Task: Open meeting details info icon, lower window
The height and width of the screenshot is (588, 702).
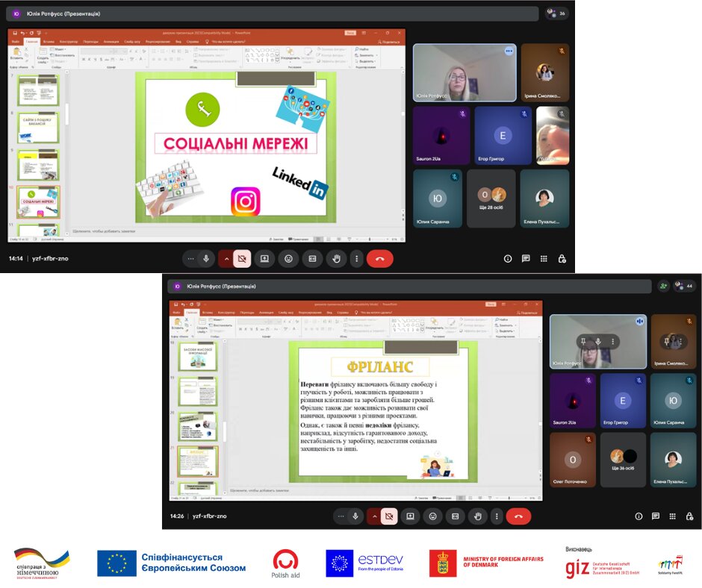Action: click(x=639, y=516)
